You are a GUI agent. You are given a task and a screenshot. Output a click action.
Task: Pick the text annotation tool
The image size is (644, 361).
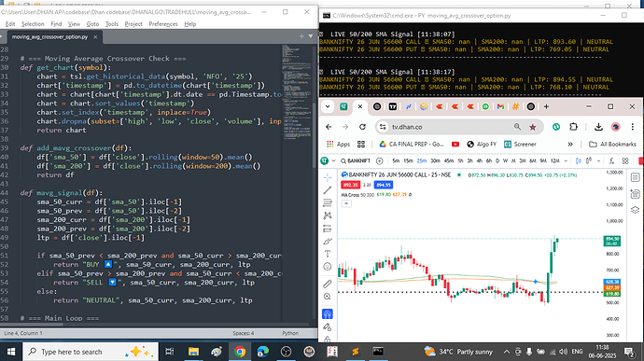(328, 254)
